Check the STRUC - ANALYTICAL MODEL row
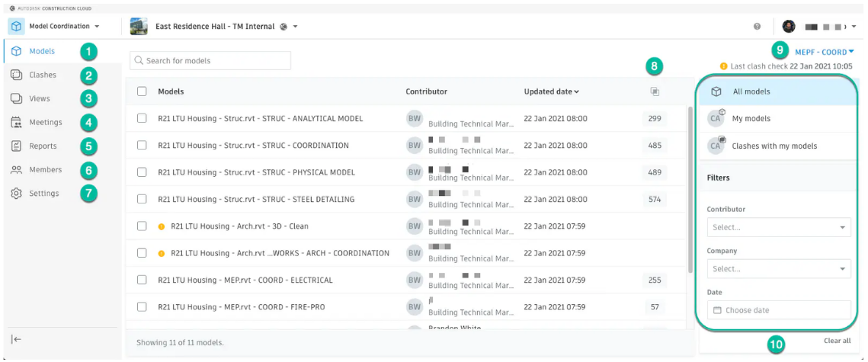The height and width of the screenshot is (362, 868). [x=142, y=118]
